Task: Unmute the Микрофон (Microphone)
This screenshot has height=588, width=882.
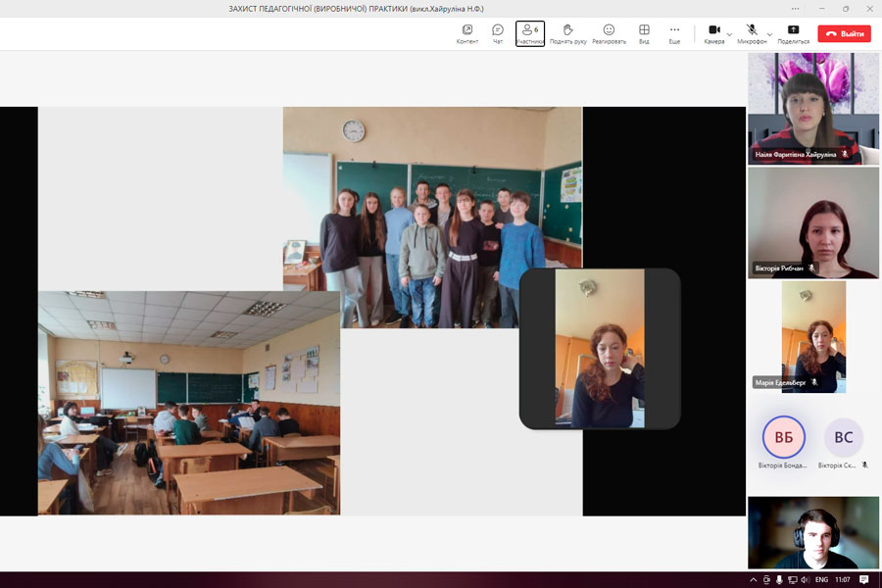Action: (x=752, y=33)
